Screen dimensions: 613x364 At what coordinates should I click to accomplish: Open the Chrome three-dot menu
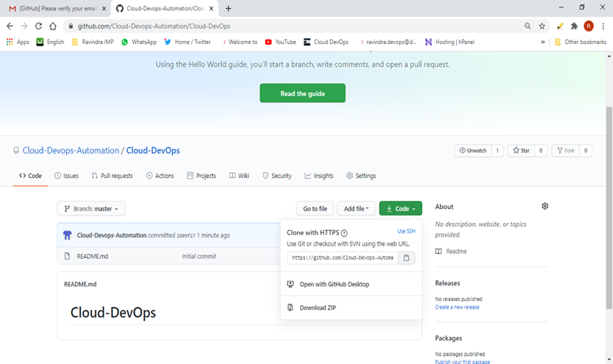(x=603, y=26)
